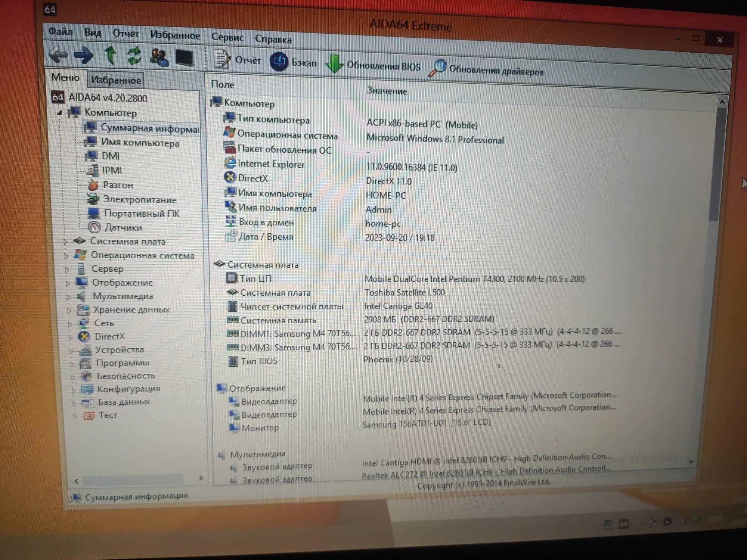
Task: Click the Intel Cantiga GL40 chipset value
Action: 398,306
